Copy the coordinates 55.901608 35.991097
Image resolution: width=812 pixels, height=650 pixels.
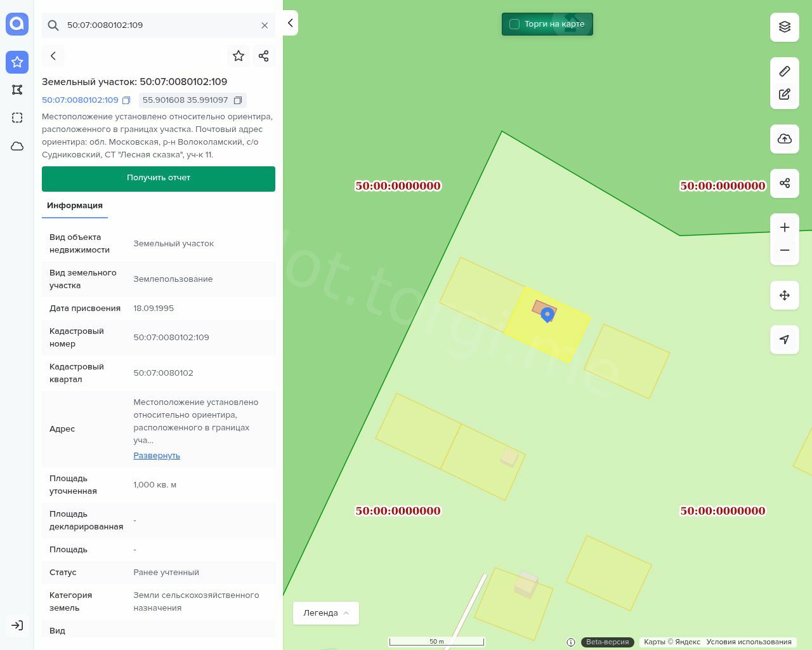(238, 100)
